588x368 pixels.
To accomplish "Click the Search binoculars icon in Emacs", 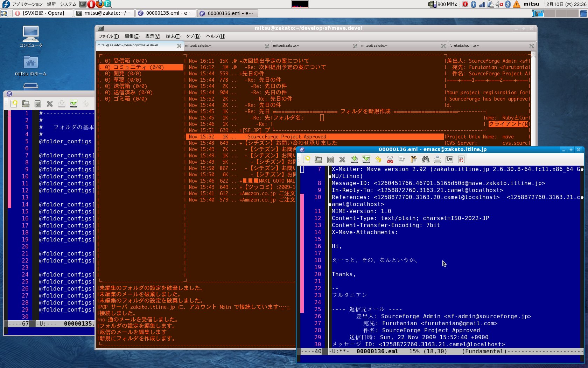I will (426, 160).
